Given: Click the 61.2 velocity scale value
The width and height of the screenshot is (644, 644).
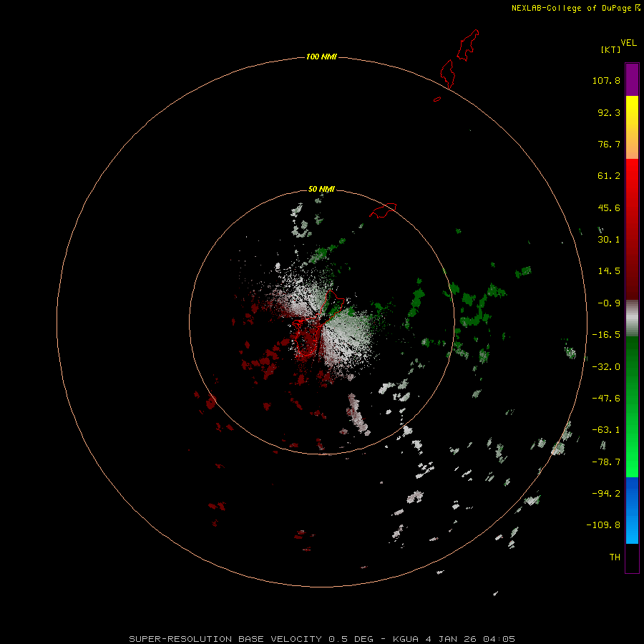Looking at the screenshot, I should coord(609,176).
